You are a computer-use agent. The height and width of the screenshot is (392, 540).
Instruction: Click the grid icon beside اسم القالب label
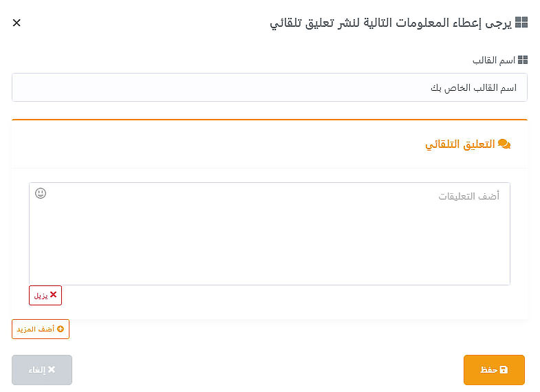pos(523,61)
